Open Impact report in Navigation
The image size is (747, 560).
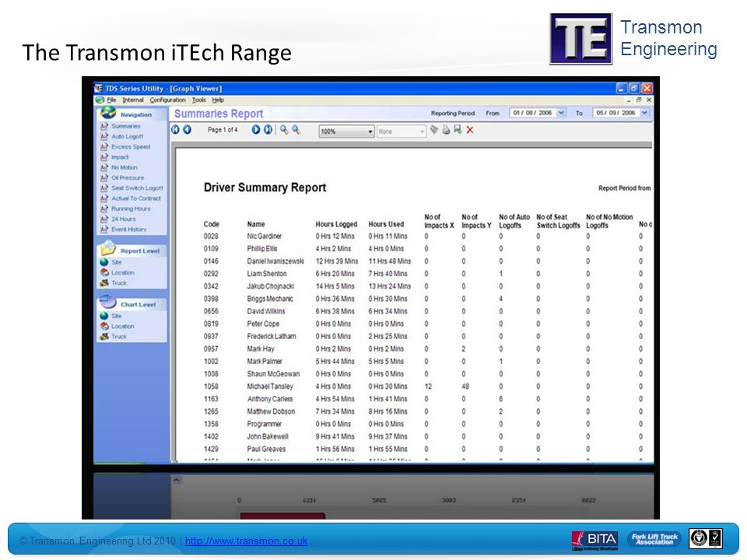click(120, 157)
